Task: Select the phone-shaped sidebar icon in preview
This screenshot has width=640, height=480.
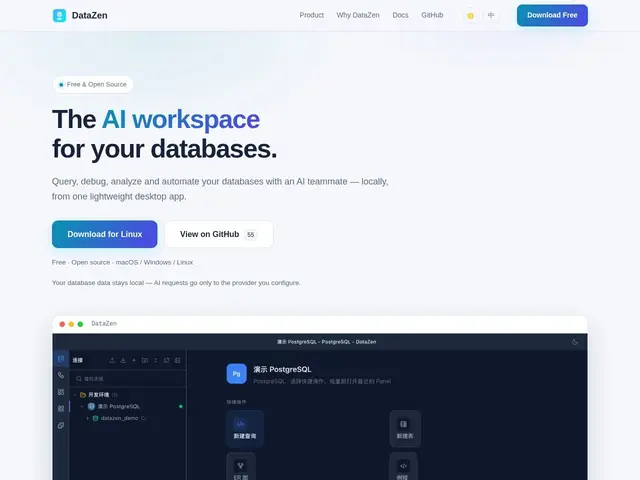Action: [x=61, y=375]
